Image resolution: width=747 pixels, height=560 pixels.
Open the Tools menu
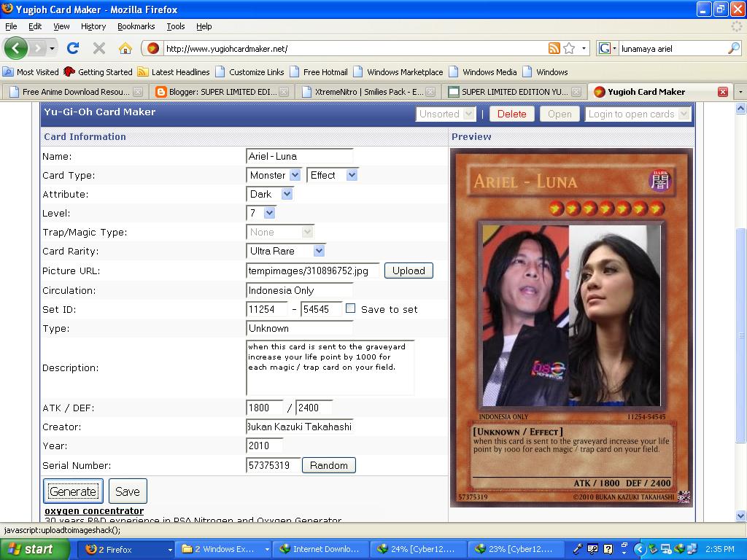[x=175, y=26]
